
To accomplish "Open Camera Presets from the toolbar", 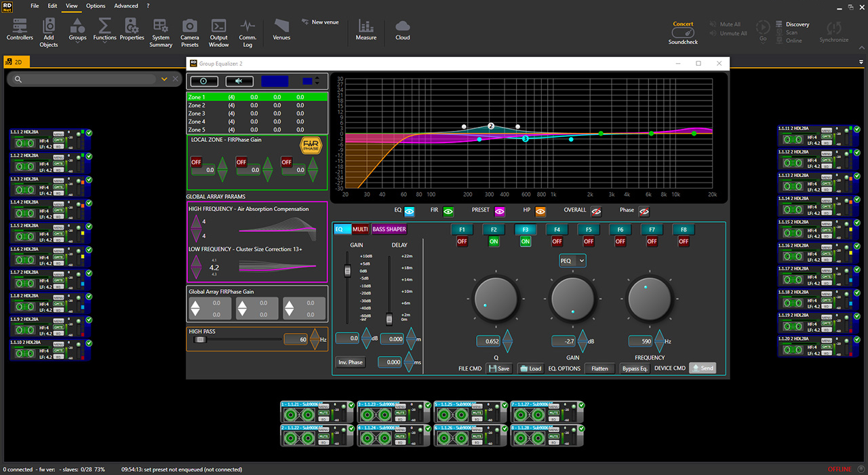I will point(190,31).
